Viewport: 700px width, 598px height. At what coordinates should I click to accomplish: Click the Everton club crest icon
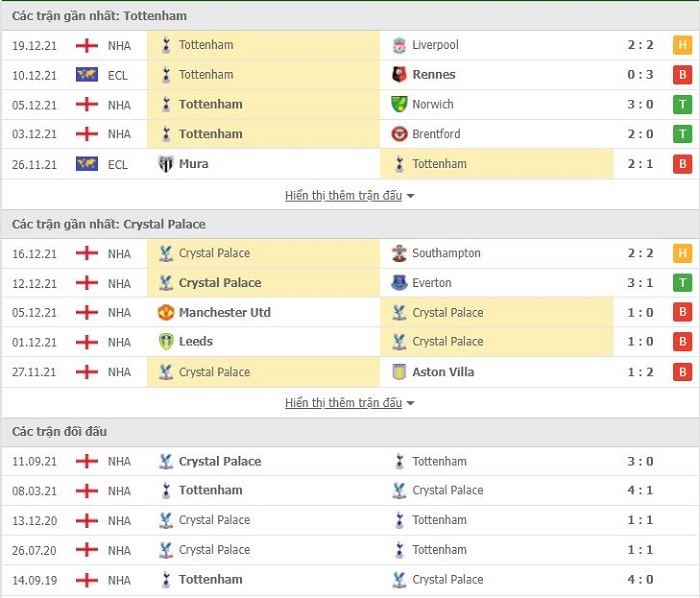click(399, 283)
